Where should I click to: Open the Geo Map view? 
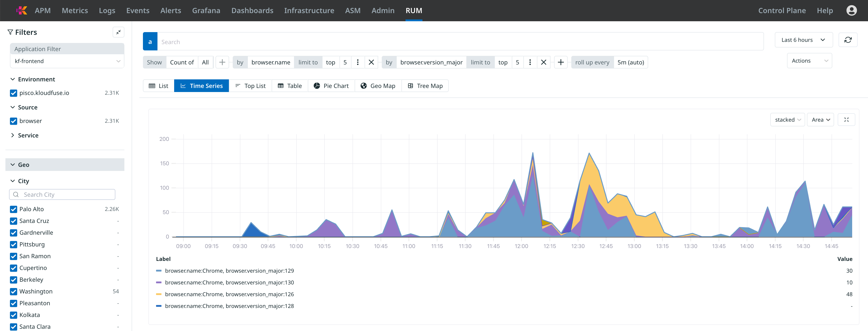(378, 85)
